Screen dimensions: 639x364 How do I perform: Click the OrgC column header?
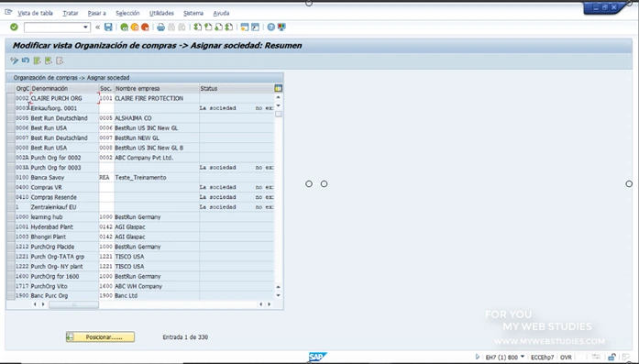click(22, 88)
